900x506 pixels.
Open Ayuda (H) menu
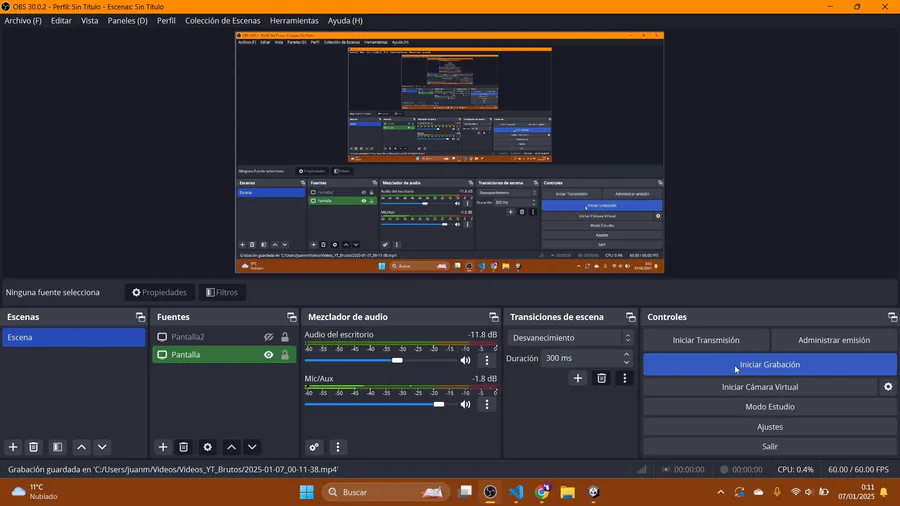pos(345,21)
